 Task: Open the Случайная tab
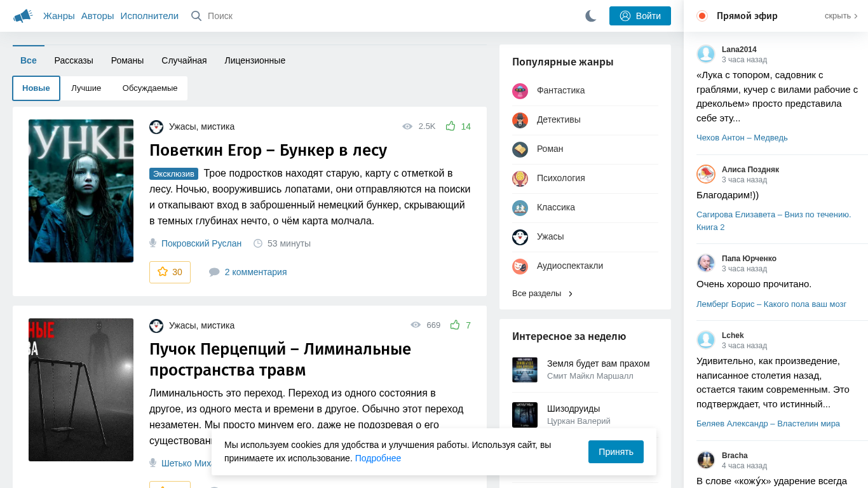point(184,60)
